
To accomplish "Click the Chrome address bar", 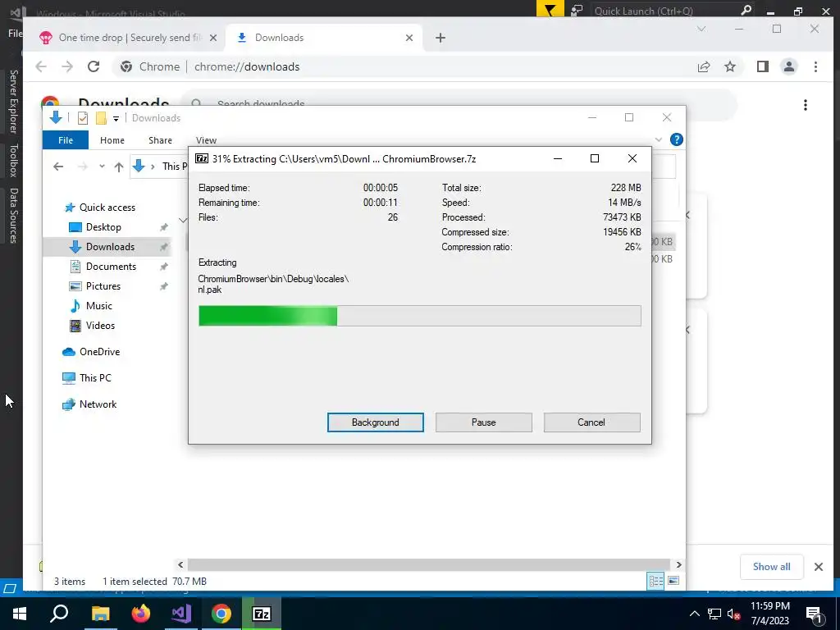I will tap(402, 66).
